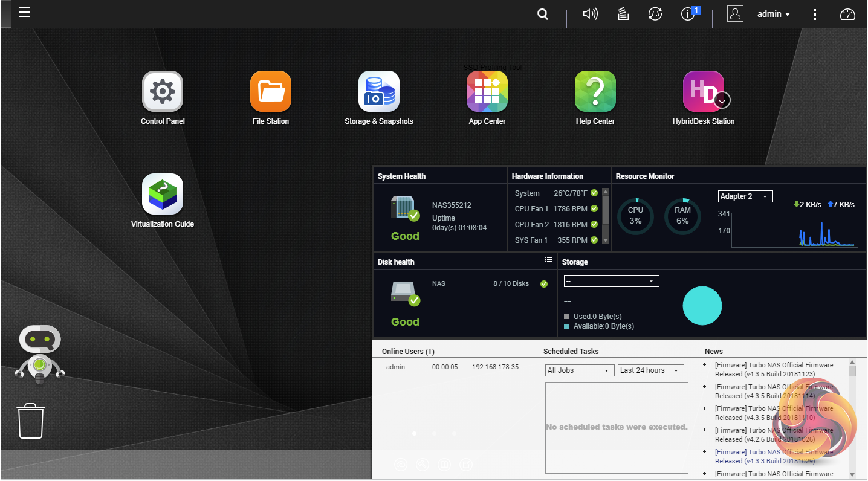Open Storage & Snapshots
Viewport: 868px width, 481px height.
pyautogui.click(x=378, y=92)
